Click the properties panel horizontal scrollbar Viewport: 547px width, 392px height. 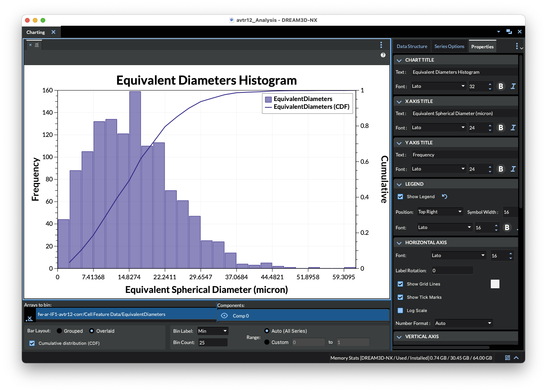441,347
